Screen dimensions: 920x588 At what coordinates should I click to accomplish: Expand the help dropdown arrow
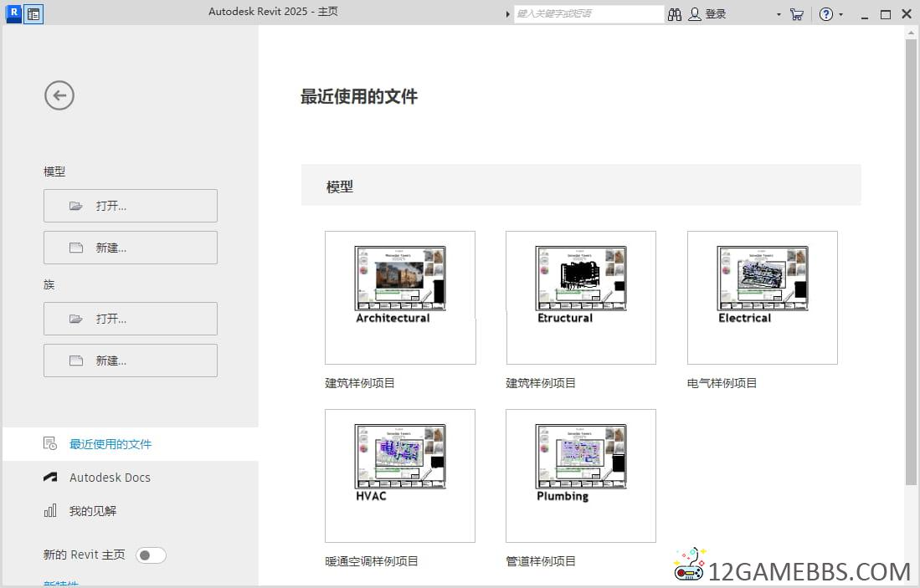click(x=840, y=14)
